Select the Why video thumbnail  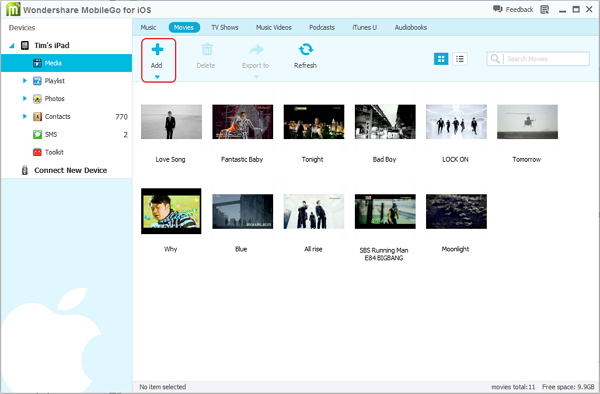171,211
